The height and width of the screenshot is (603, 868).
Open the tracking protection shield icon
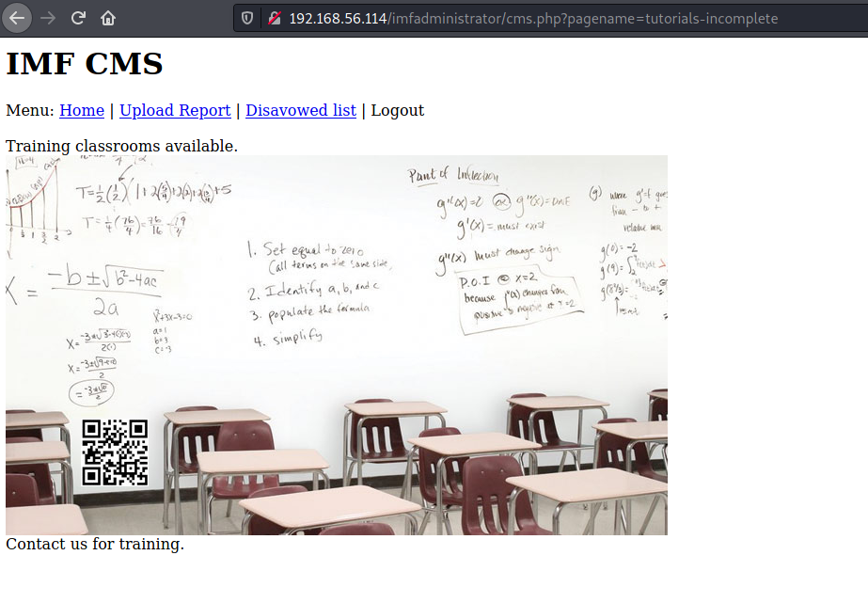[247, 18]
